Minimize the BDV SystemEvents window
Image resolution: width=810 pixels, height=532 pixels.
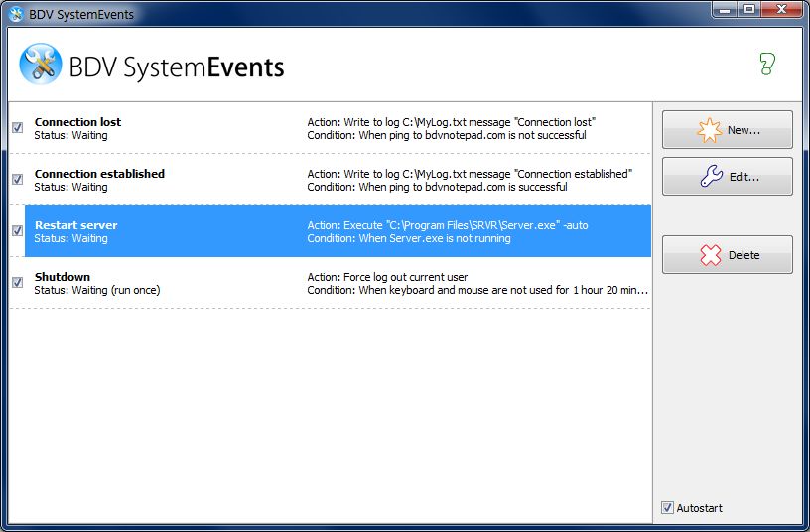click(726, 9)
